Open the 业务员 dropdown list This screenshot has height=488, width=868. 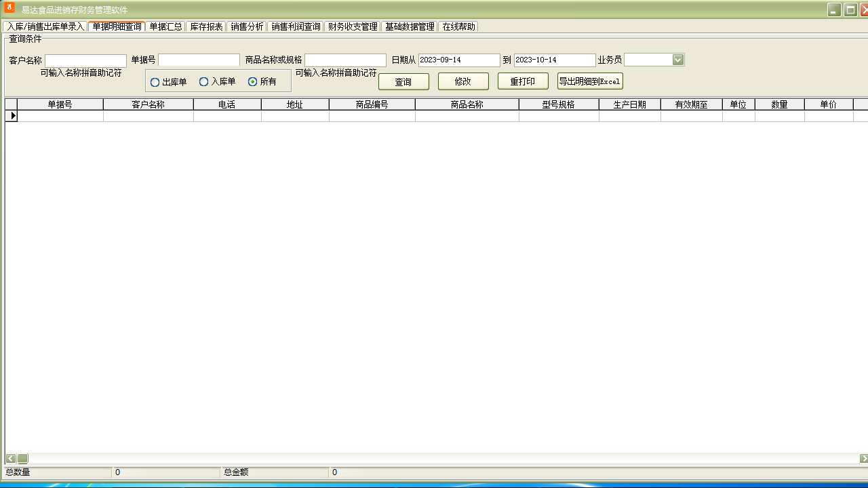point(677,60)
